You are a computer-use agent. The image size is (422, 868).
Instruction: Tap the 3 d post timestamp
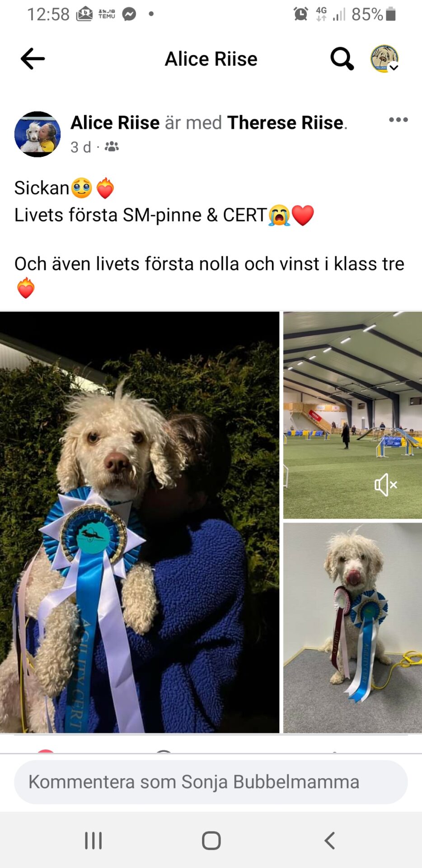click(x=81, y=147)
